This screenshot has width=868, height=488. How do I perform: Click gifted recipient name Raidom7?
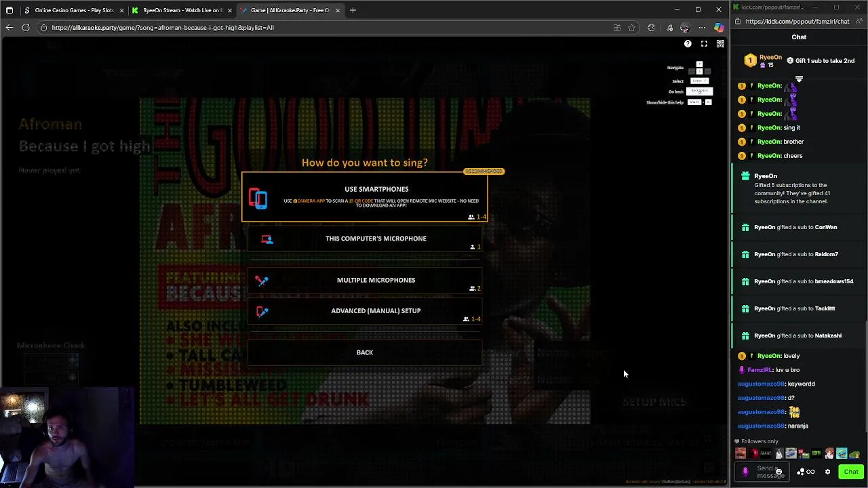coord(827,254)
